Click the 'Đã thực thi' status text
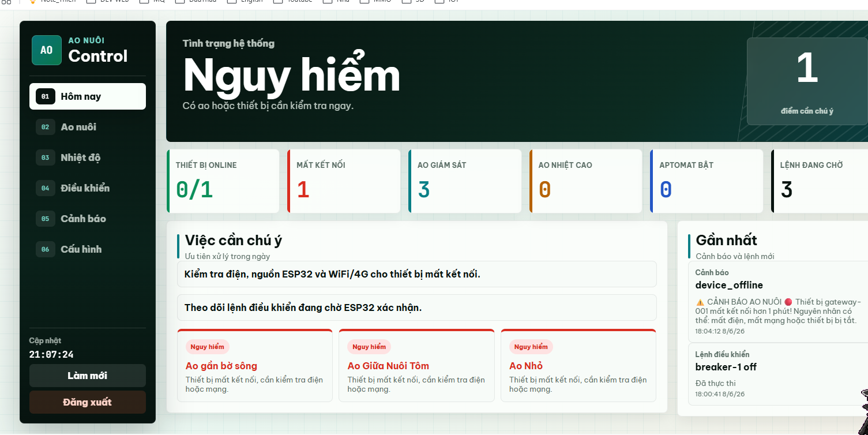 [x=715, y=383]
